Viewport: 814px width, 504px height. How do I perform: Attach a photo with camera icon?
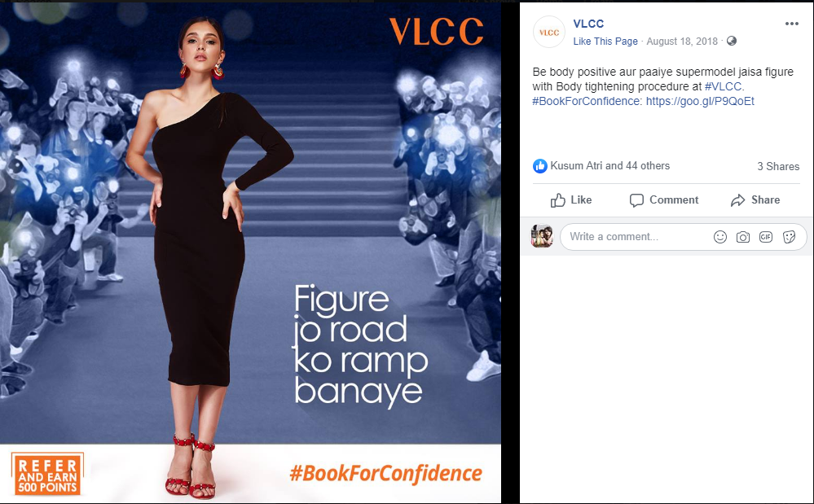pos(743,237)
